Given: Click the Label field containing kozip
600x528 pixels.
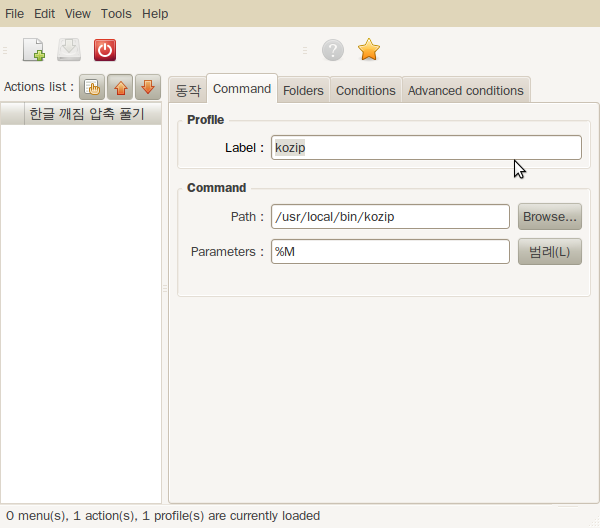Looking at the screenshot, I should click(x=426, y=147).
